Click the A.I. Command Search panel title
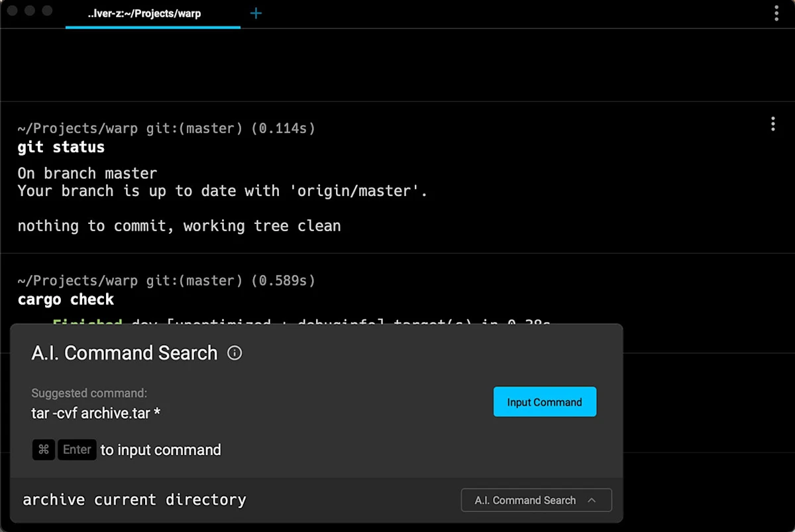Viewport: 795px width, 532px height. pyautogui.click(x=125, y=353)
